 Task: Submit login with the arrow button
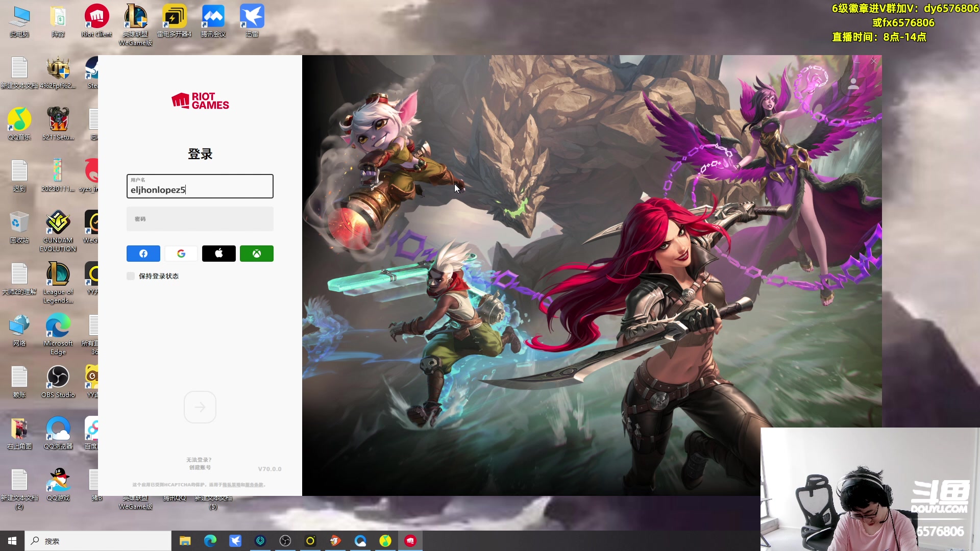(200, 407)
